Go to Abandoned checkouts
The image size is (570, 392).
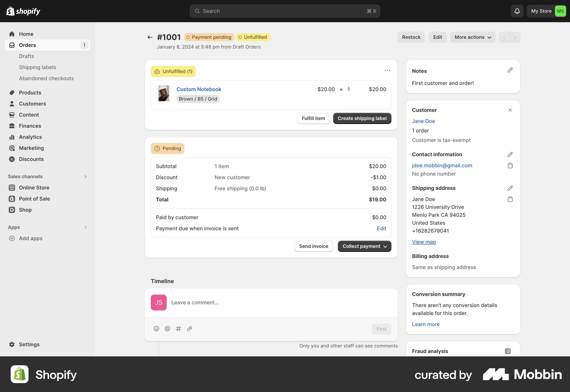click(x=46, y=78)
